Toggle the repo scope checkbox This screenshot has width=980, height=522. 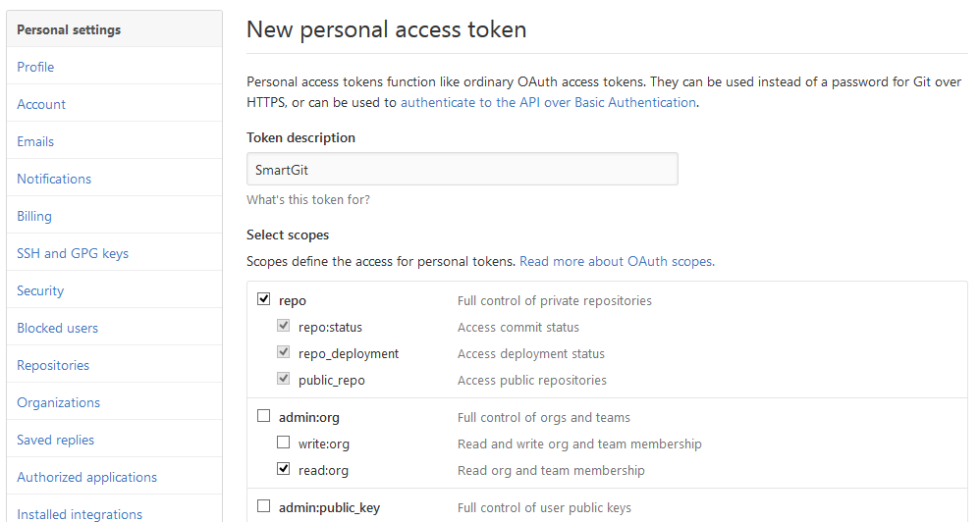(x=263, y=300)
